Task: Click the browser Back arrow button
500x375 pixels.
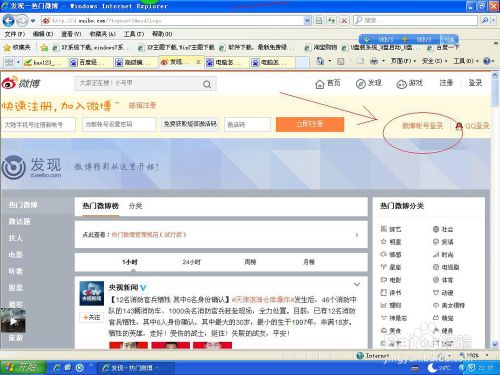Action: pos(8,21)
